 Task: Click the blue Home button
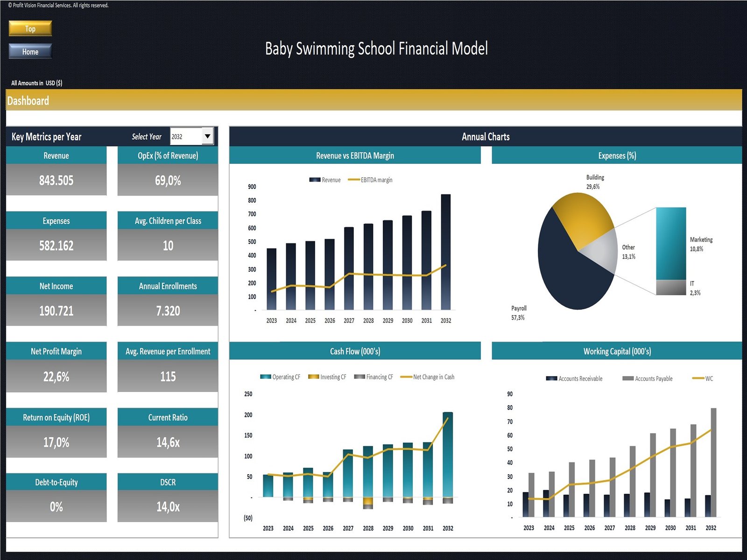tap(30, 51)
